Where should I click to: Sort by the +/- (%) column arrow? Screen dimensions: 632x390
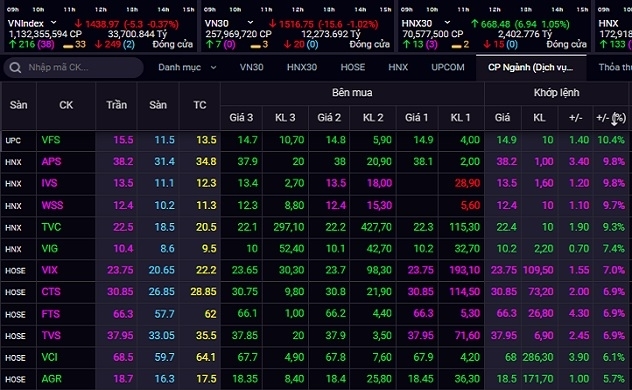pos(614,120)
